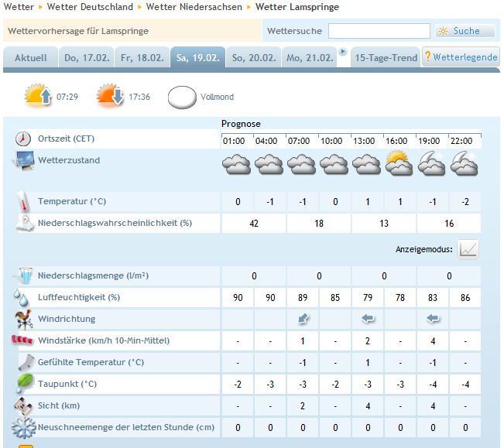Click the sunrise icon at 07:29
Screen dimensions: 504x448
click(38, 95)
